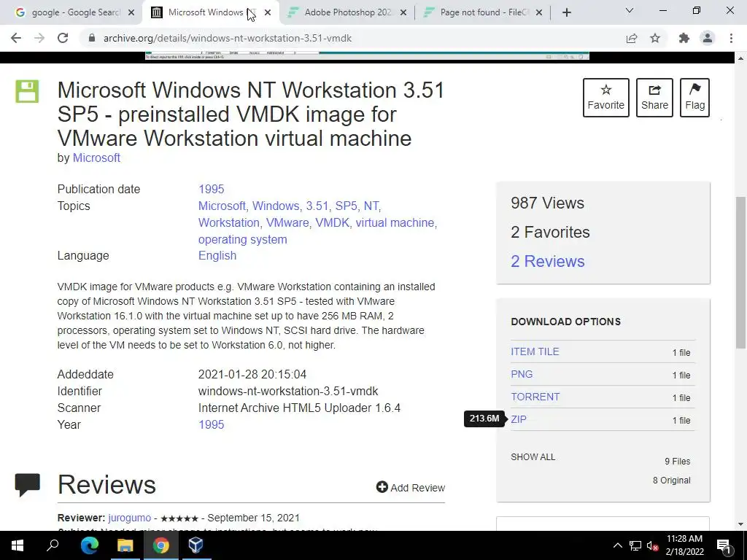This screenshot has width=747, height=560.
Task: Close the google search tab
Action: 131,13
